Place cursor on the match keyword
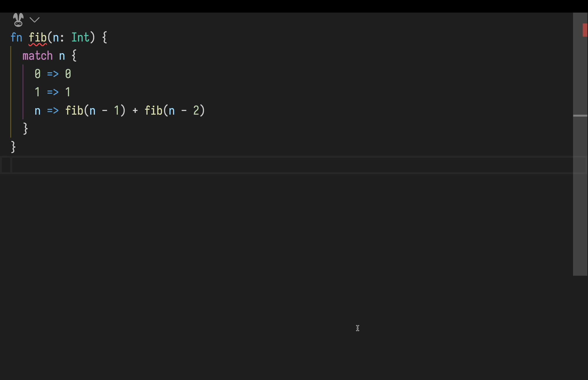 point(37,56)
